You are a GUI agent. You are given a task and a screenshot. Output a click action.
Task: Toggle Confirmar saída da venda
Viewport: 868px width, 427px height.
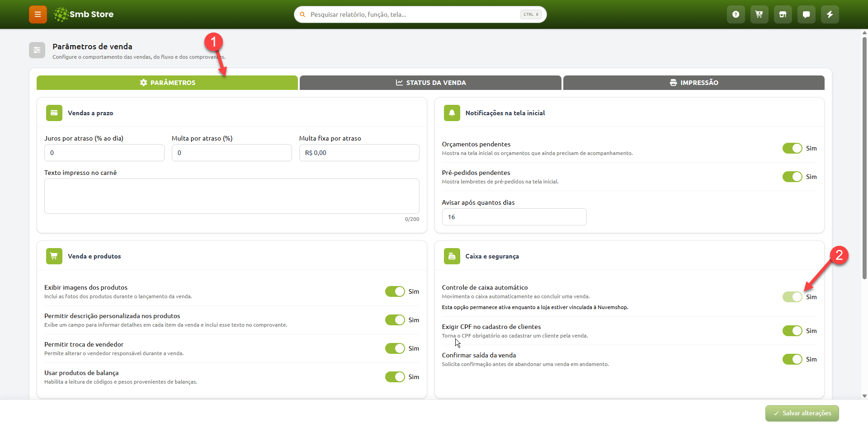793,359
